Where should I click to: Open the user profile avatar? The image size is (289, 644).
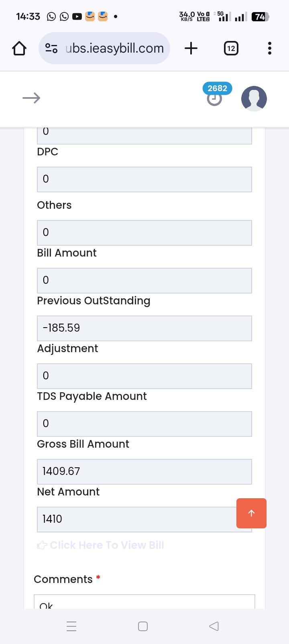tap(254, 98)
